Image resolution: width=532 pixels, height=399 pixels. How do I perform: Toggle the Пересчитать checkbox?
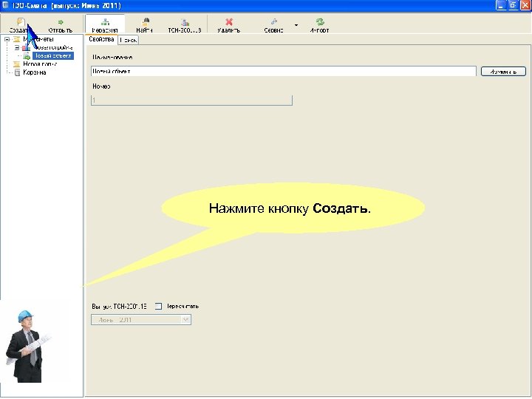point(158,307)
